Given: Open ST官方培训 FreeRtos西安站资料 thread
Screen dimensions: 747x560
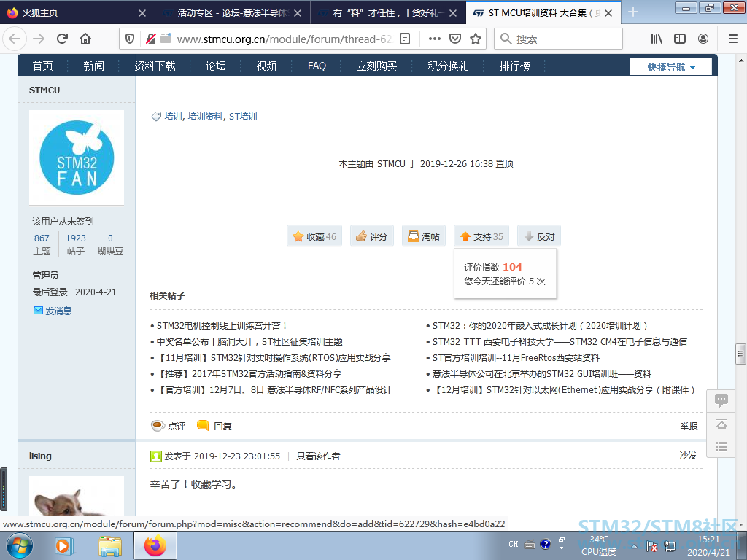Looking at the screenshot, I should pyautogui.click(x=516, y=357).
